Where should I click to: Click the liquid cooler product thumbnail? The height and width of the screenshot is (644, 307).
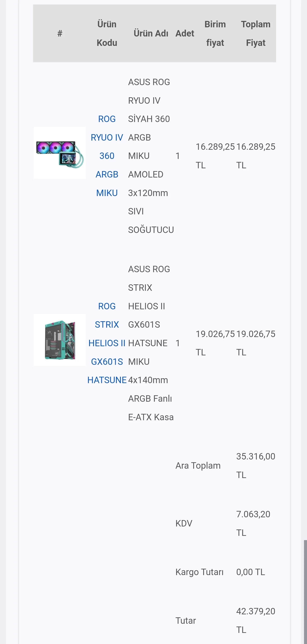click(60, 153)
